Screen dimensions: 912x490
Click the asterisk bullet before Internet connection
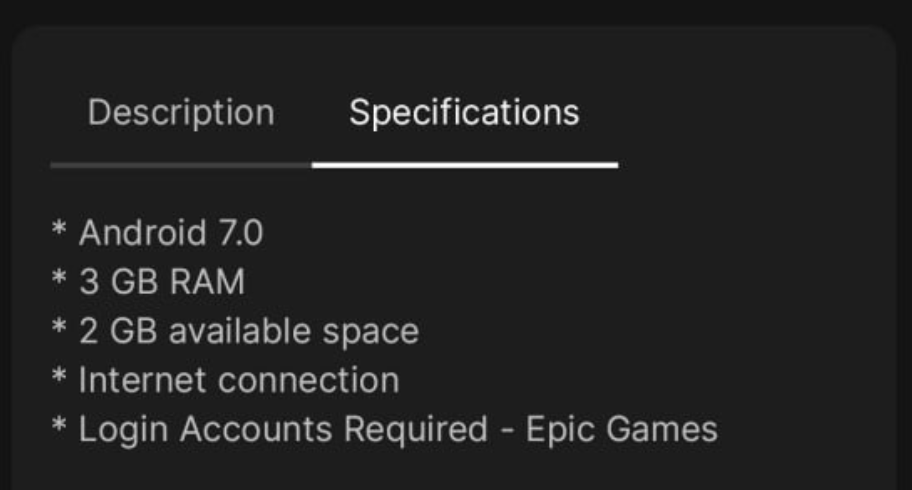(x=59, y=375)
